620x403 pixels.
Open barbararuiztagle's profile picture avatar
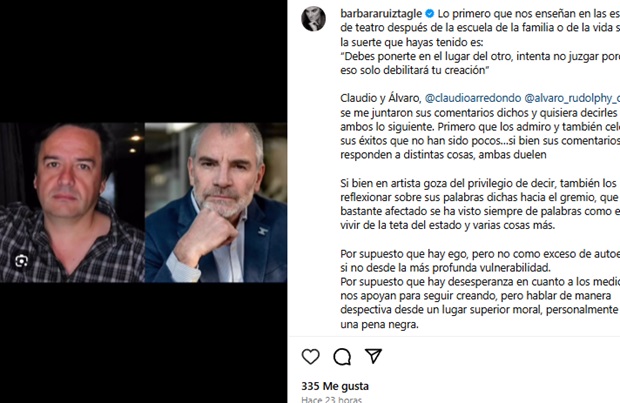pyautogui.click(x=314, y=19)
